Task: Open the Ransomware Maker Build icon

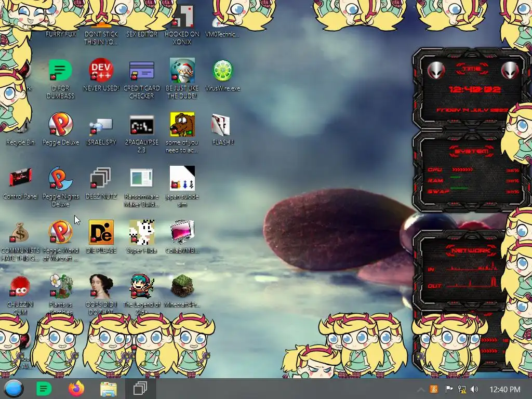Action: pos(141,178)
